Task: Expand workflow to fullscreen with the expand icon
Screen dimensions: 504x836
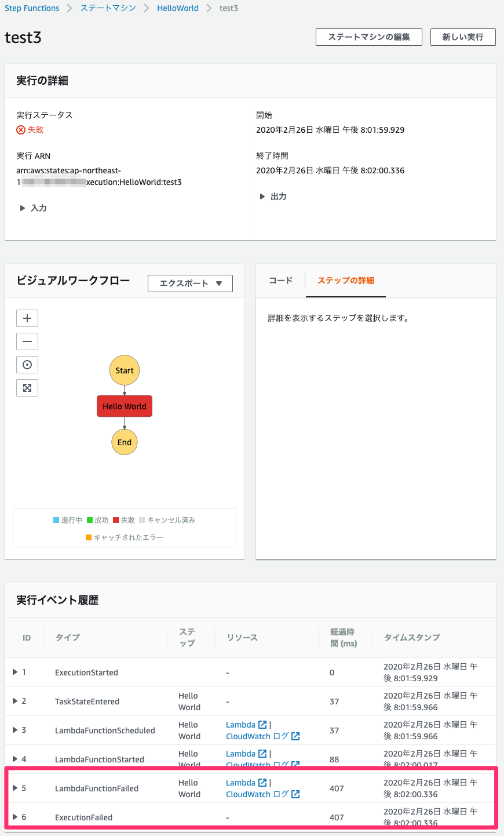Action: coord(27,387)
